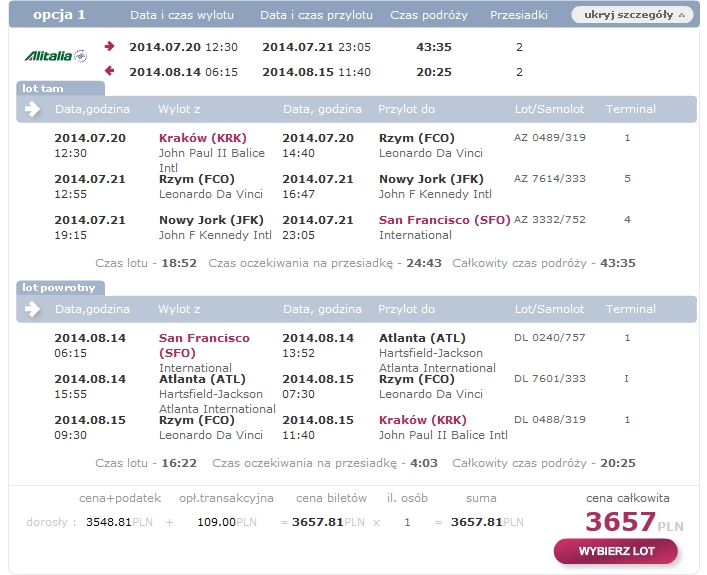
Task: Click Atlanta (ATL) departure on 2014.08.14 15:55
Action: (x=202, y=379)
